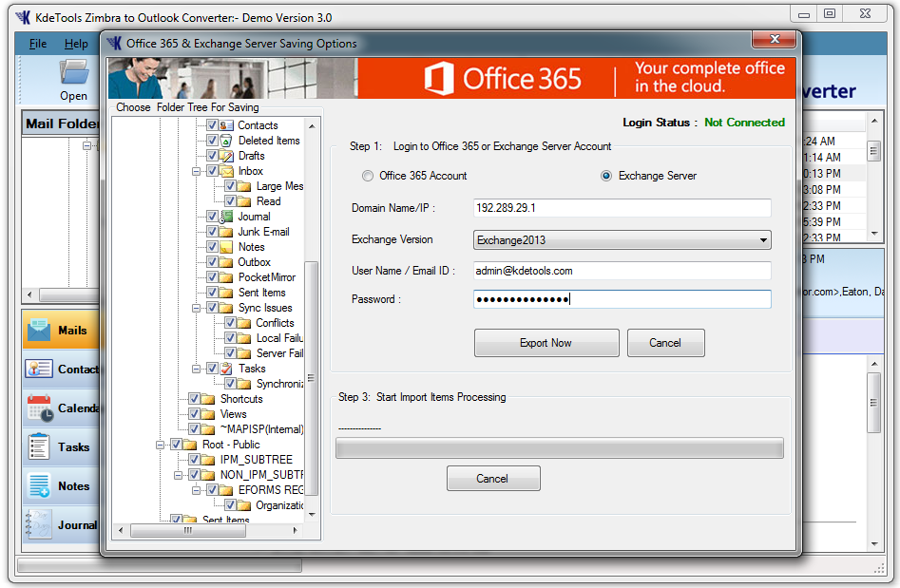Open the File menu

click(x=38, y=44)
